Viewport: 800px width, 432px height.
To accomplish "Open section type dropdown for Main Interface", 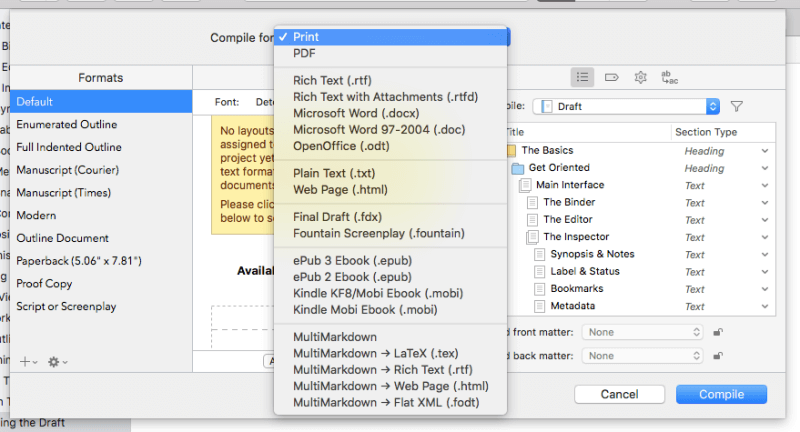I will click(x=764, y=186).
